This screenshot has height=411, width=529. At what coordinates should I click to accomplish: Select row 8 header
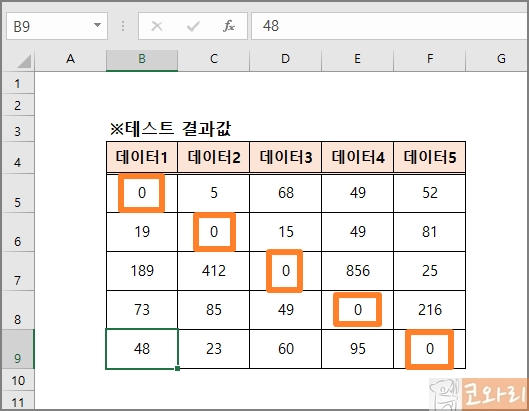[18, 310]
